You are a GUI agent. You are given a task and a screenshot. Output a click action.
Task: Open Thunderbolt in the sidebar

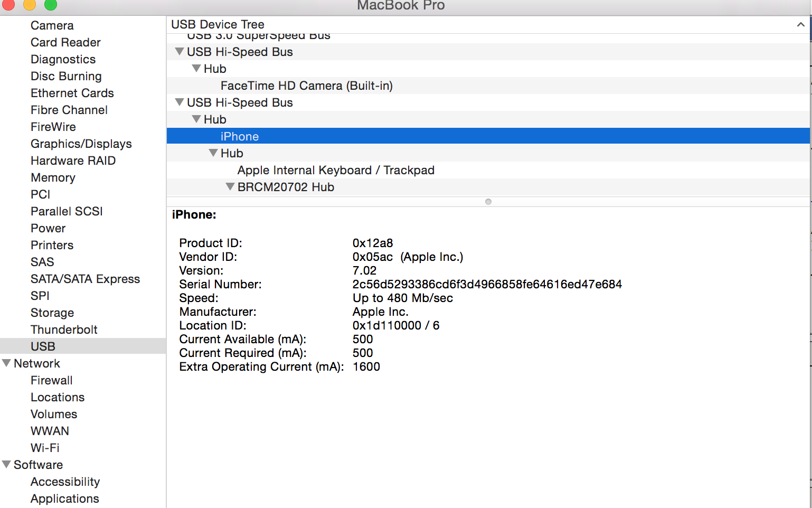point(64,330)
